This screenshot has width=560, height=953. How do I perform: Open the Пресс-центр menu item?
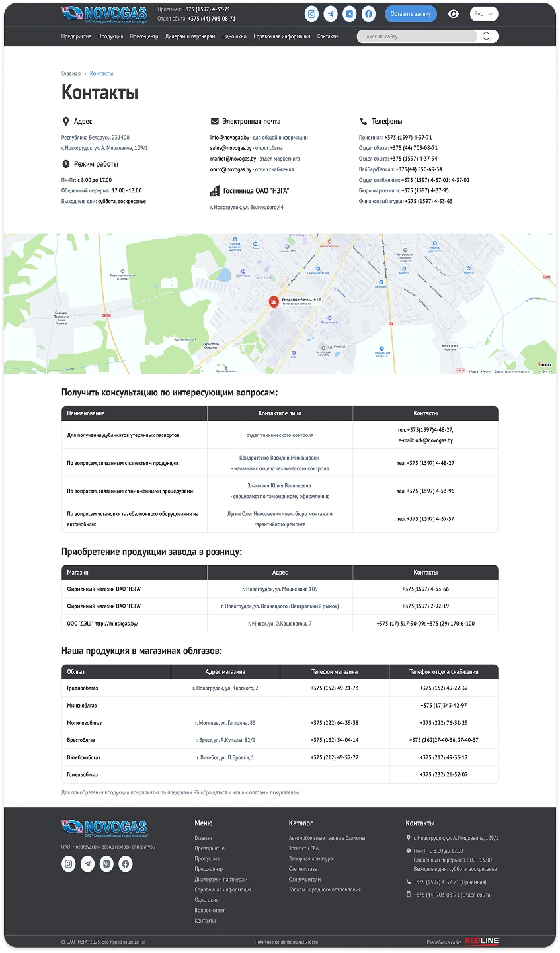144,36
